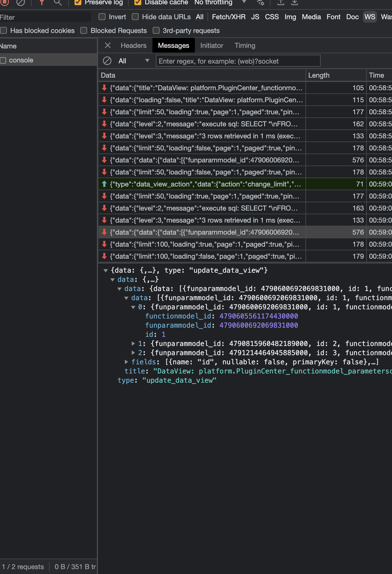Toggle Disable cache checkbox
The height and width of the screenshot is (574, 392).
[x=138, y=2]
